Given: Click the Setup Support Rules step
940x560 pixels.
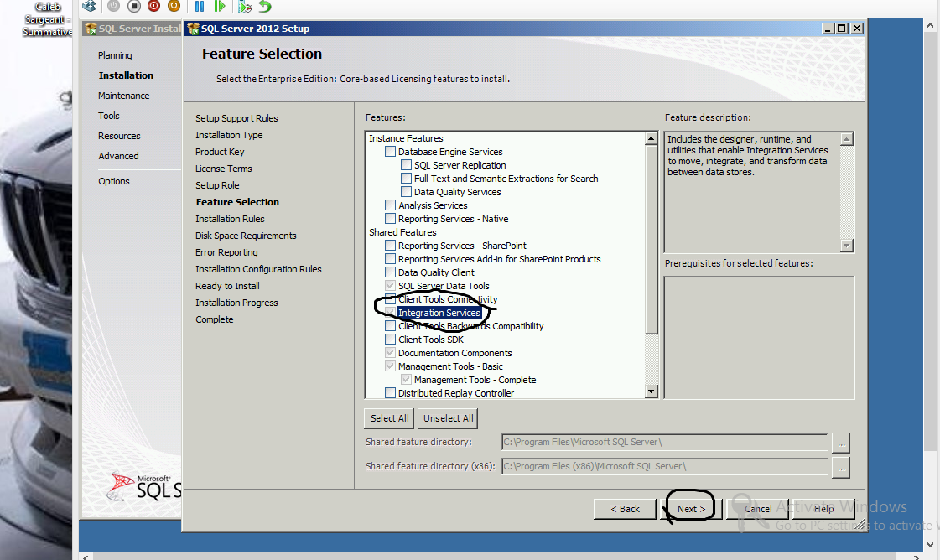Looking at the screenshot, I should click(236, 118).
